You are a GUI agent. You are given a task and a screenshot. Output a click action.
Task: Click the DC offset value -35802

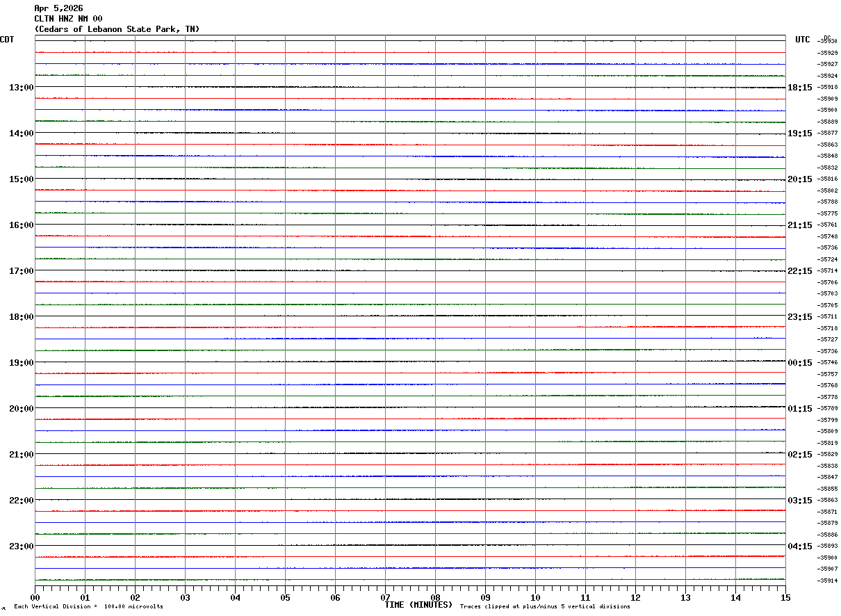(x=827, y=191)
